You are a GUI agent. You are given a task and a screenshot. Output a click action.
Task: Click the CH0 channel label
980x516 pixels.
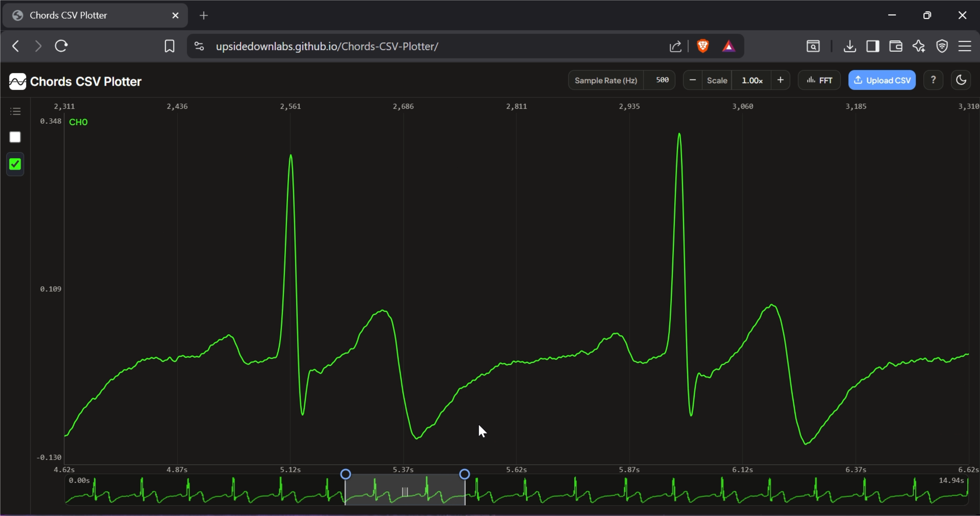(x=79, y=122)
